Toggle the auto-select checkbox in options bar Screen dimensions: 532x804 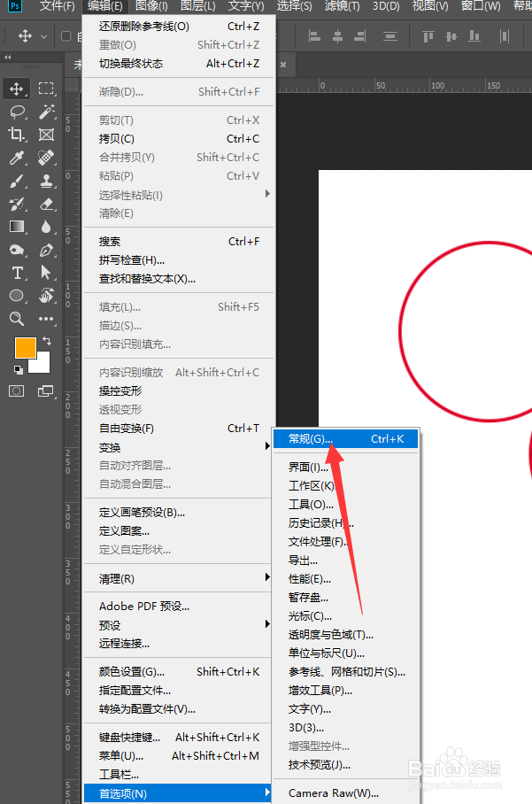click(66, 36)
